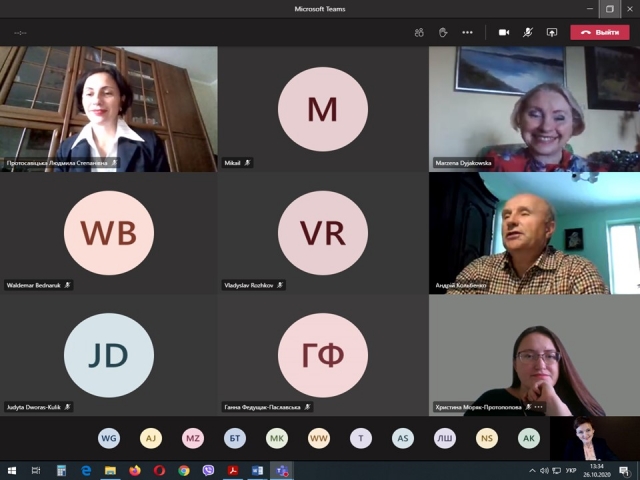The width and height of the screenshot is (640, 480).
Task: Select the Waldemar Bednaruk WB tile
Action: tap(108, 233)
